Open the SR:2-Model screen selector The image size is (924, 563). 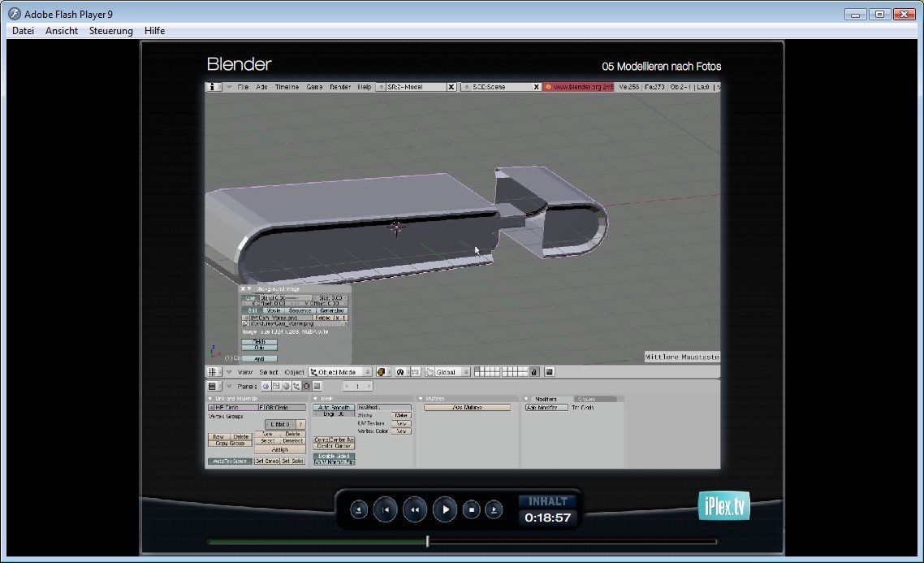point(416,87)
